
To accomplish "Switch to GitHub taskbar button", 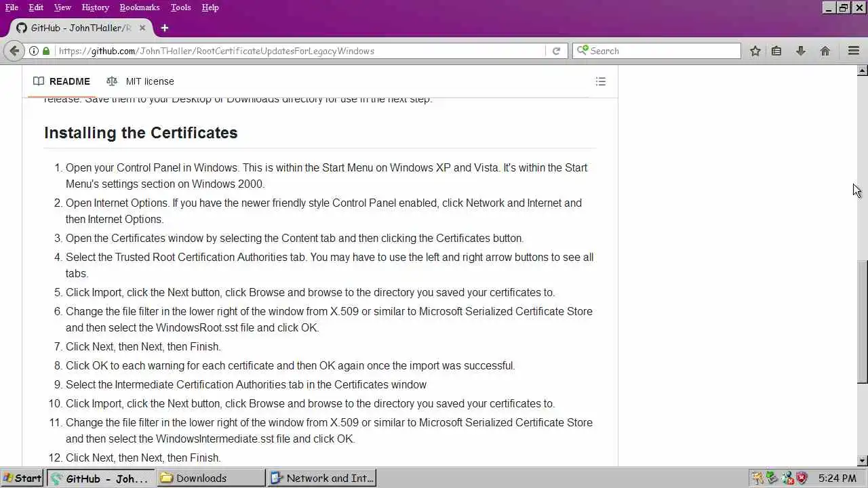I will point(100,478).
